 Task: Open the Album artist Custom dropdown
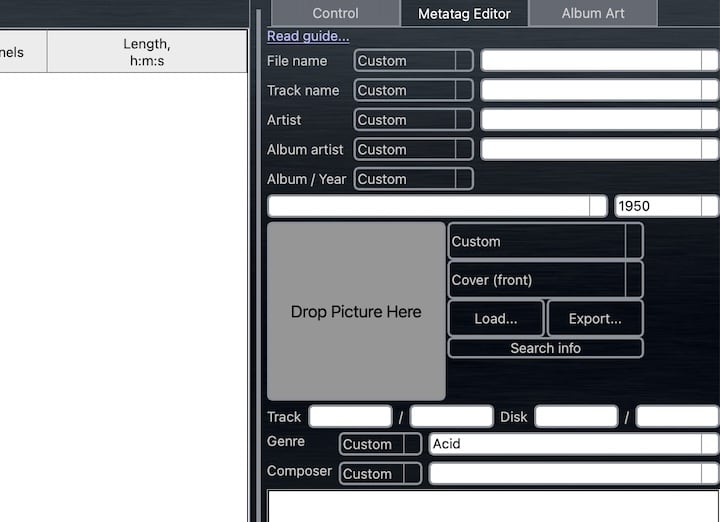click(x=413, y=149)
